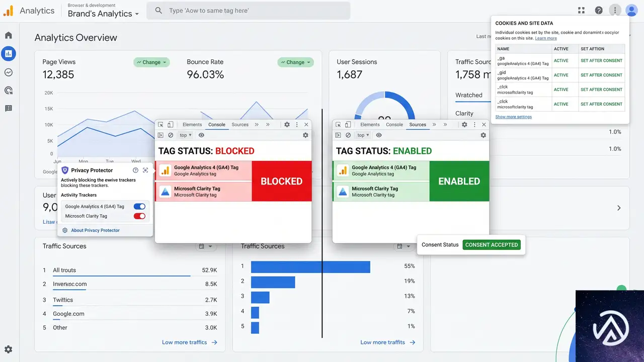The image size is (644, 362).
Task: Open Admin settings gear at sidebar bottom
Action: (x=9, y=349)
